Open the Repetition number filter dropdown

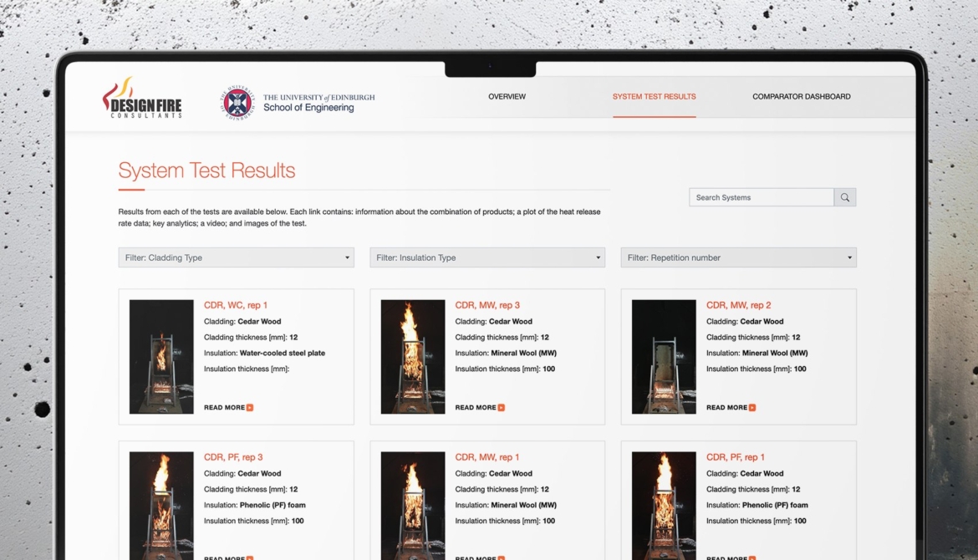click(738, 257)
